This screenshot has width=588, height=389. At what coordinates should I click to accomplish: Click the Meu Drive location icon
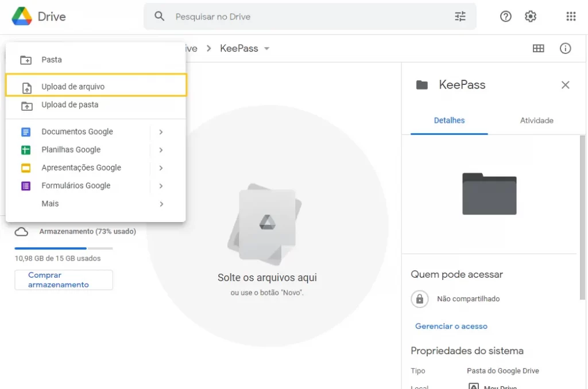(x=474, y=386)
